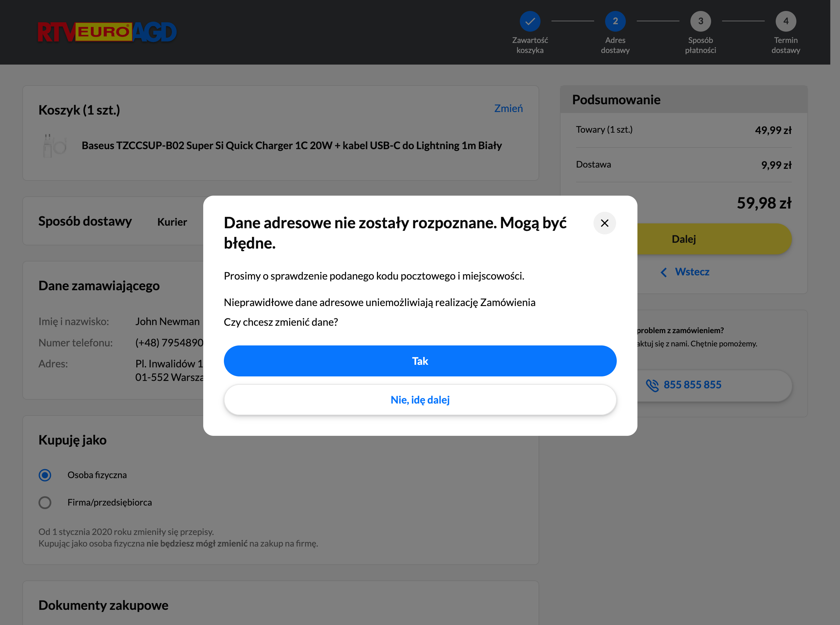Click the Wstecz back chevron icon
Viewport: 840px width, 625px height.
click(x=664, y=272)
